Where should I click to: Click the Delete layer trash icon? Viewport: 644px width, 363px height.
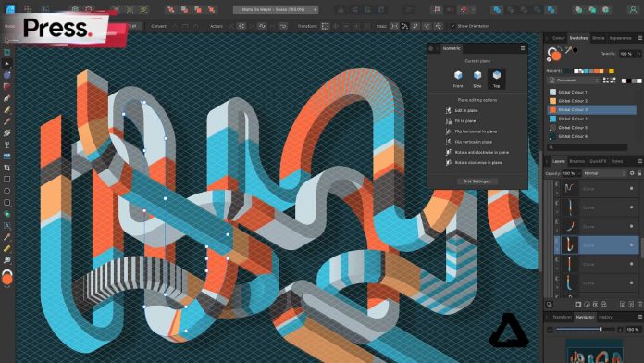pos(640,305)
